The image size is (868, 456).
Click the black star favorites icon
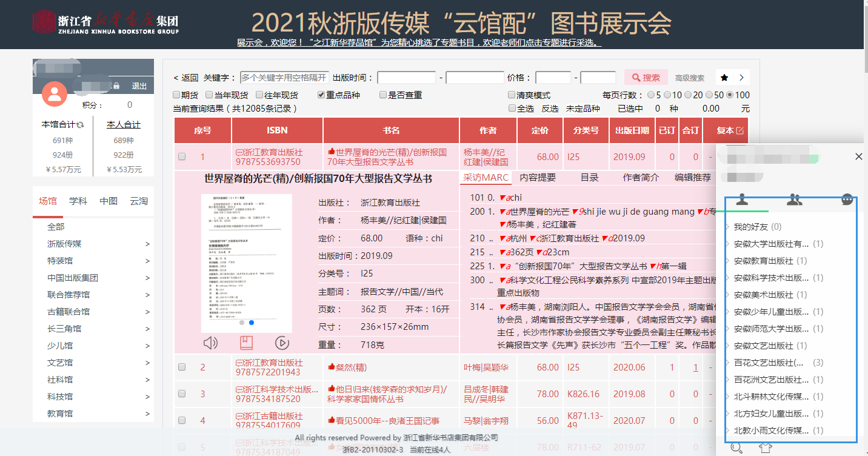click(724, 78)
